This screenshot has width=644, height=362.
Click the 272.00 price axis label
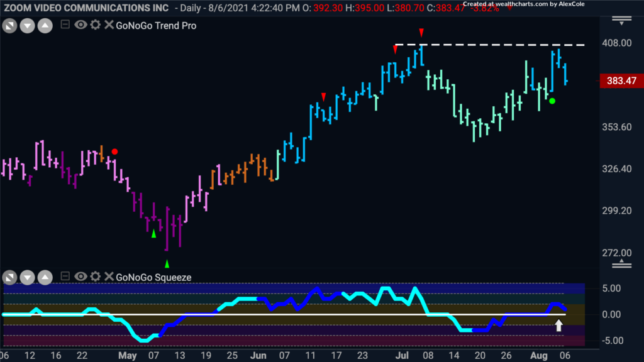point(617,253)
